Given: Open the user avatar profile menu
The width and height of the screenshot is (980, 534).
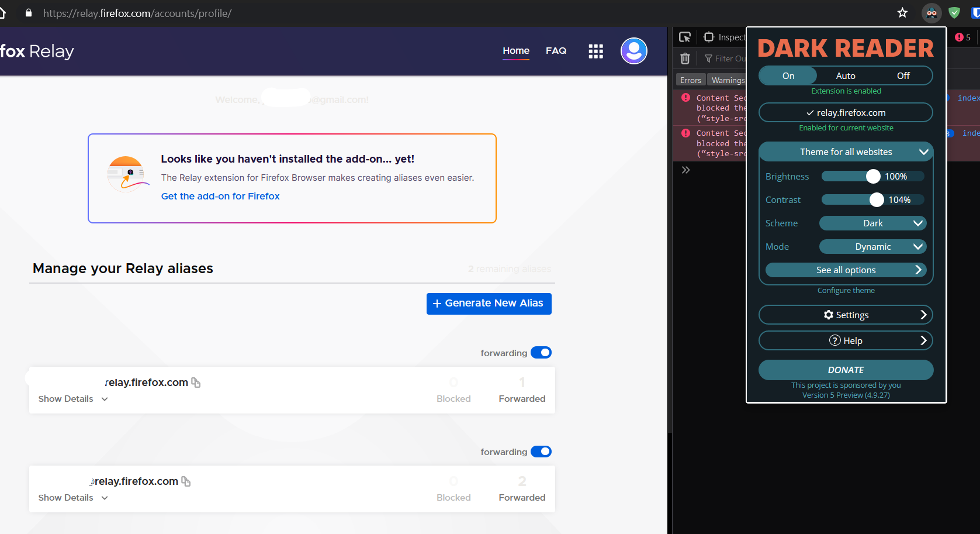Looking at the screenshot, I should [x=634, y=51].
